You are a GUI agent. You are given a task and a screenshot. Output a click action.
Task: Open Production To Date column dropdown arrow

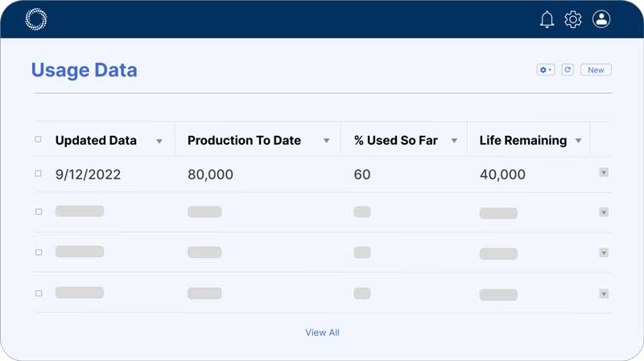[x=326, y=142]
